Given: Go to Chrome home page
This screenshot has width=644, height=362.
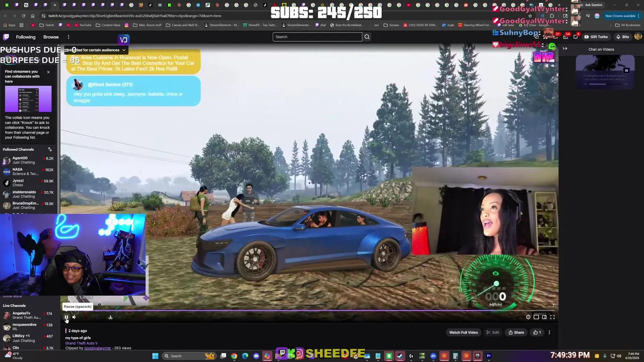Looking at the screenshot, I should coord(33,16).
